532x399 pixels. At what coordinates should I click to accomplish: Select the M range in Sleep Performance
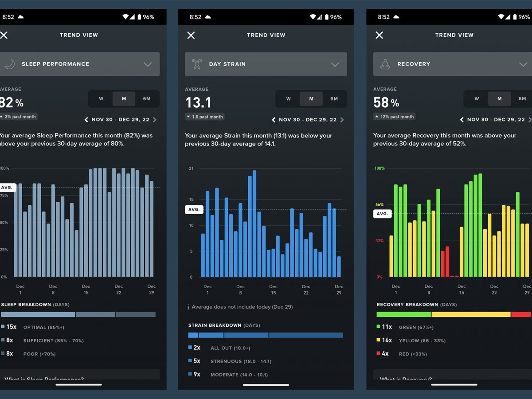click(x=124, y=99)
